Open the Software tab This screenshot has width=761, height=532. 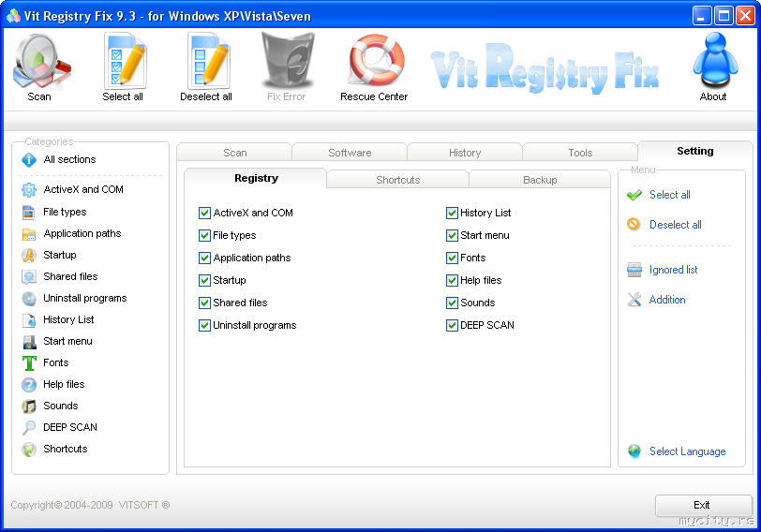(350, 153)
